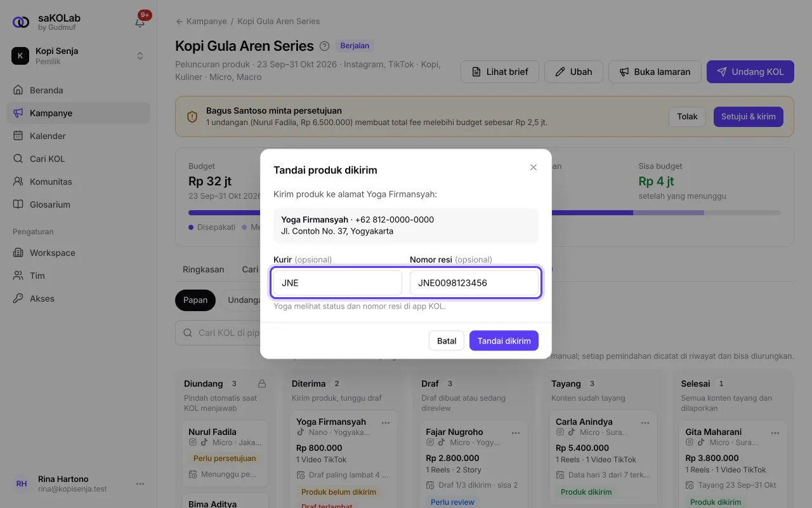Close the Tandai produk dikirim dialog
812x508 pixels.
click(x=534, y=168)
